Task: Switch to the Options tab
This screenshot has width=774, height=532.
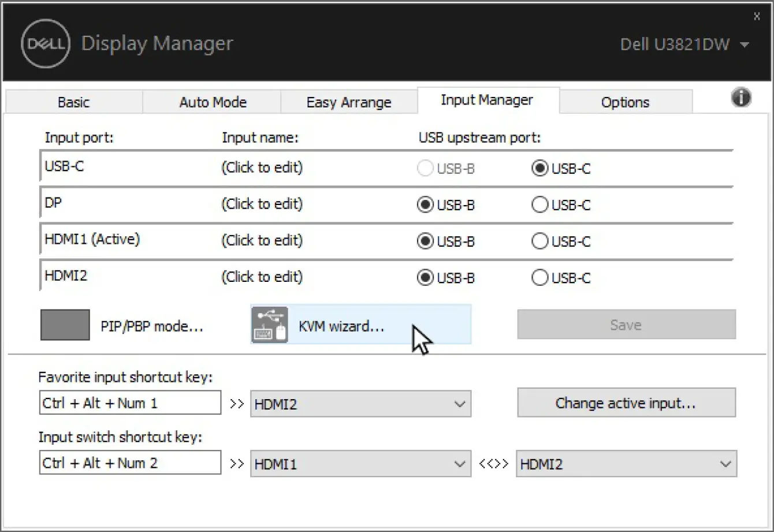Action: (626, 102)
